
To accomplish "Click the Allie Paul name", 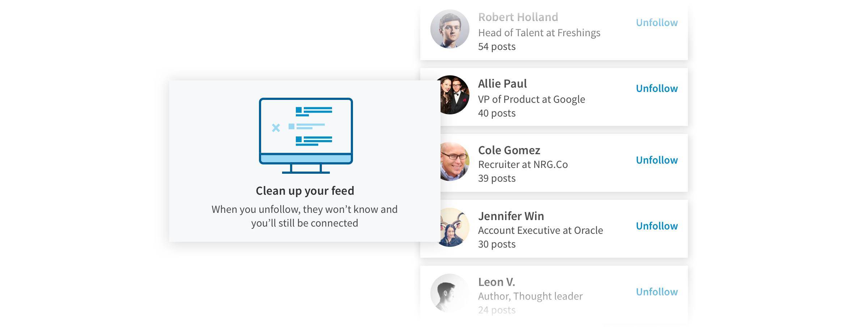I will tap(502, 84).
